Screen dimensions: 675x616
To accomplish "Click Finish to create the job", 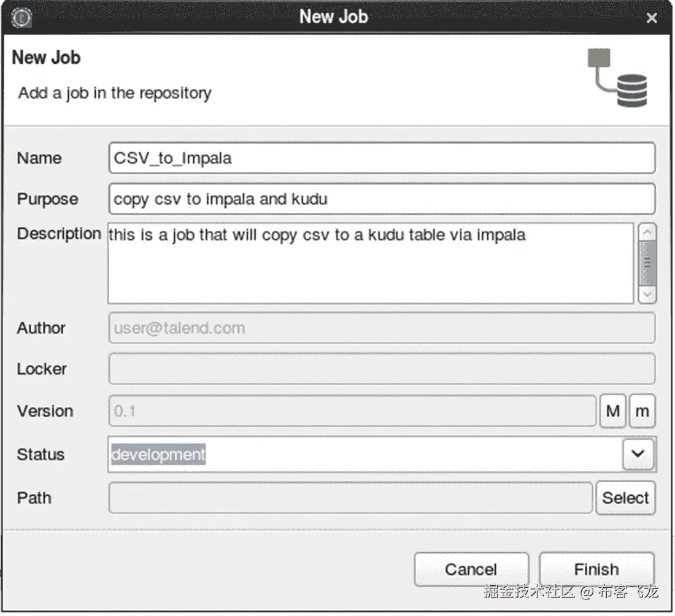I will click(596, 569).
